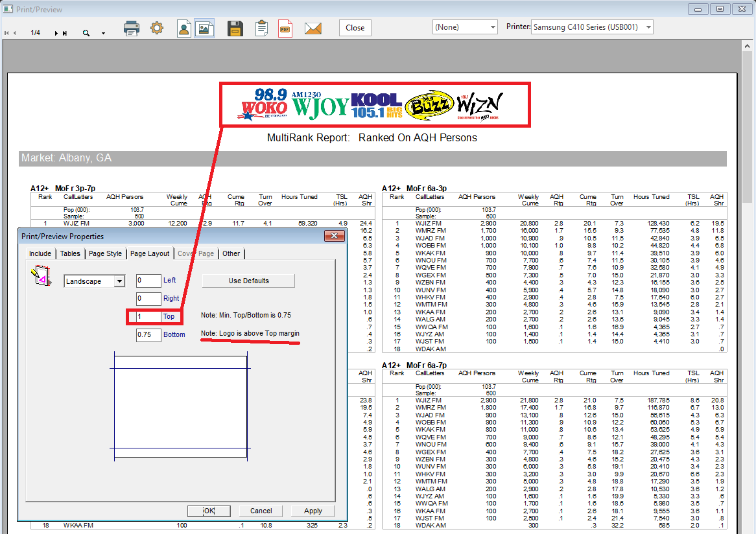Image resolution: width=756 pixels, height=534 pixels.
Task: Switch to the Page Style tab
Action: [105, 253]
